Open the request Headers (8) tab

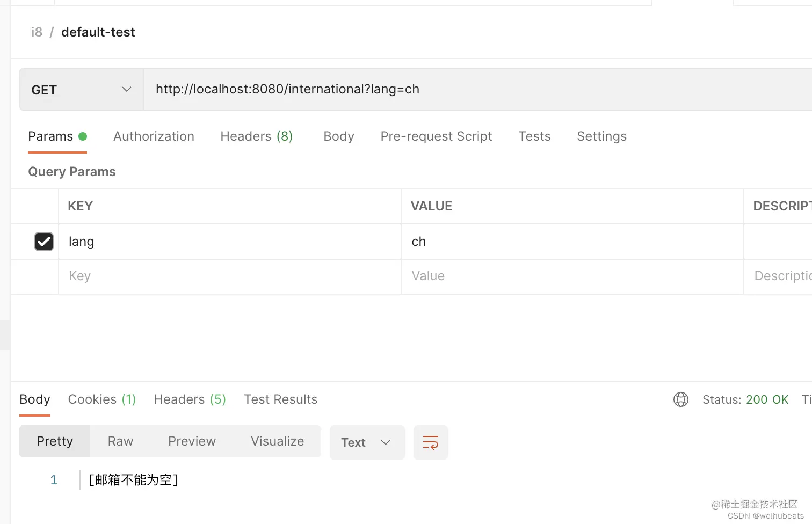tap(257, 136)
